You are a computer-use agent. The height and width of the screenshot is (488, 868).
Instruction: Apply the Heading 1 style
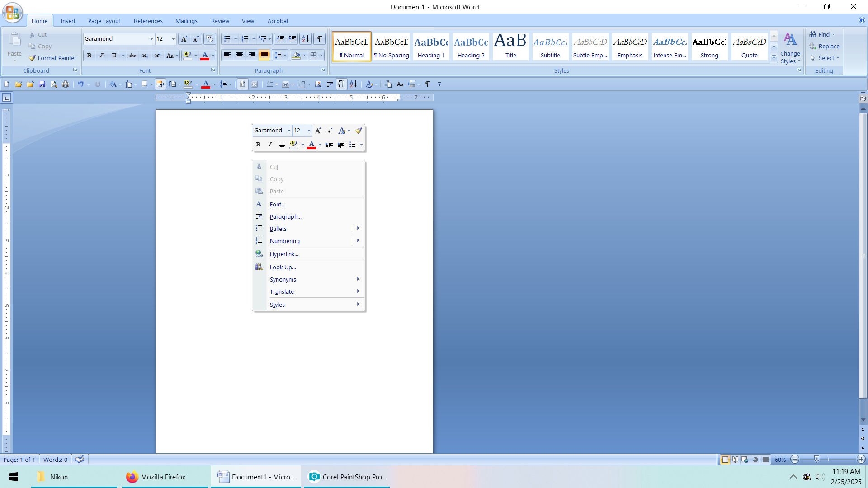[431, 47]
